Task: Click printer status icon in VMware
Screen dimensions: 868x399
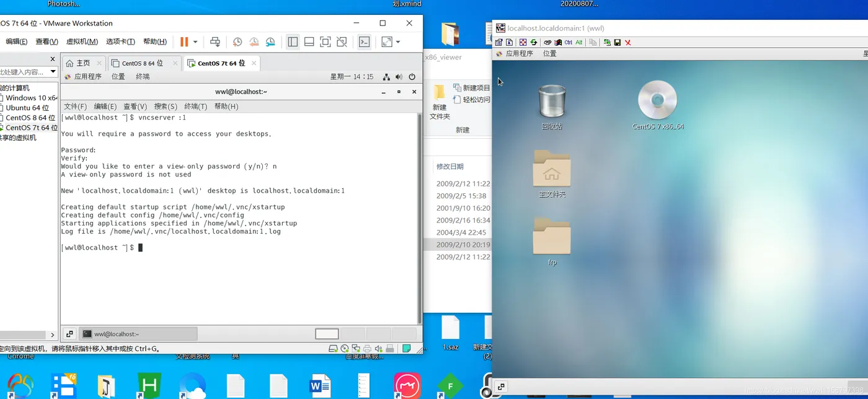Action: coord(367,349)
